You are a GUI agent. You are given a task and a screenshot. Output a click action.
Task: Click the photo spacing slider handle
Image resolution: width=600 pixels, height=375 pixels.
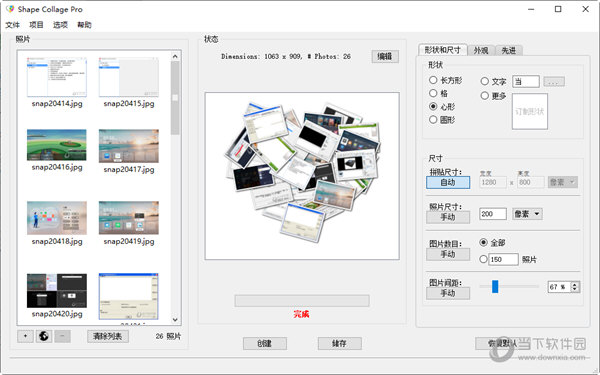click(495, 286)
